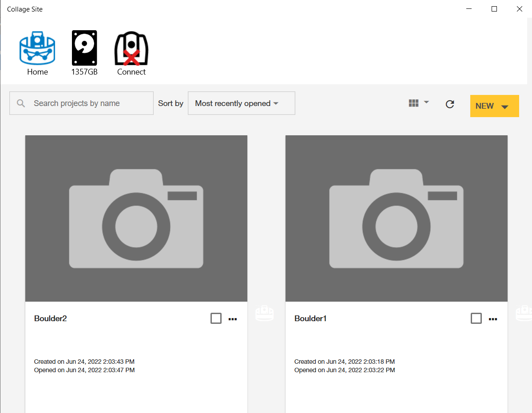The height and width of the screenshot is (413, 532).
Task: Click the Boulder2 camera thumbnail
Action: (136, 218)
